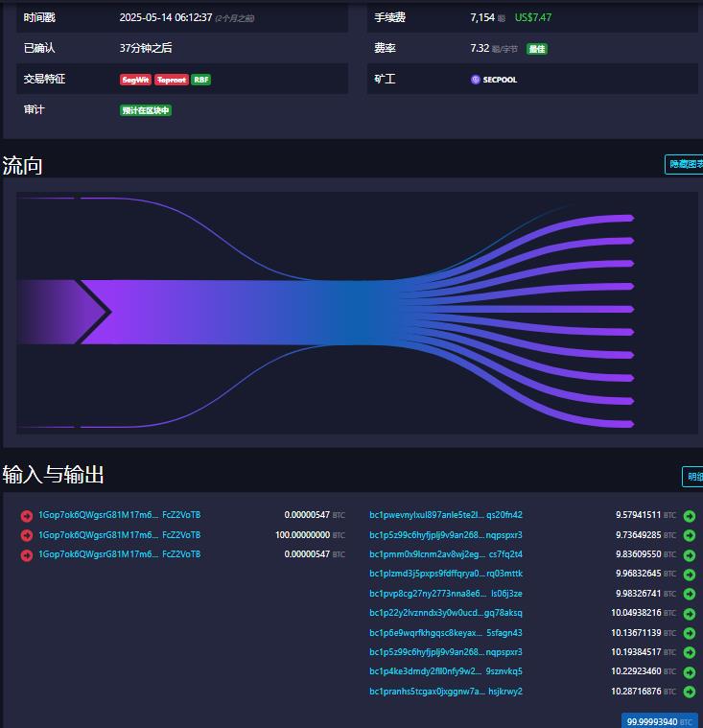Toggle the 隐藏图表 hide diagram button
This screenshot has height=728, width=703.
684,165
